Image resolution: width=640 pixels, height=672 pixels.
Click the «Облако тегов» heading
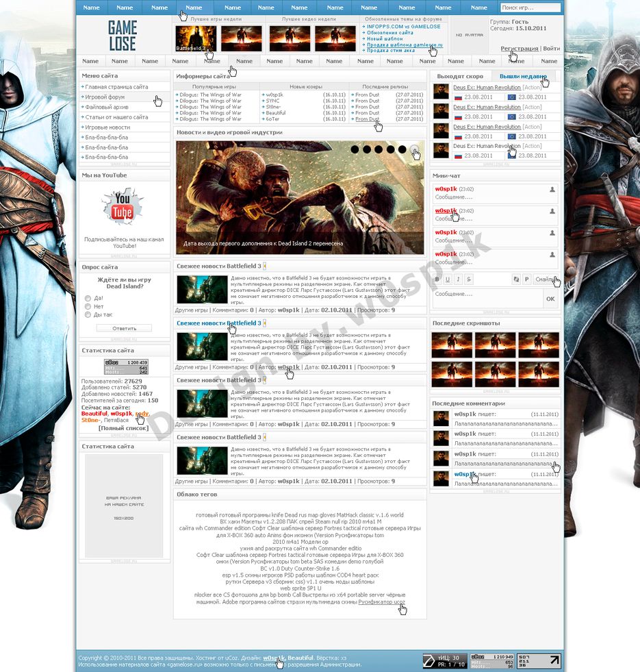(x=196, y=495)
